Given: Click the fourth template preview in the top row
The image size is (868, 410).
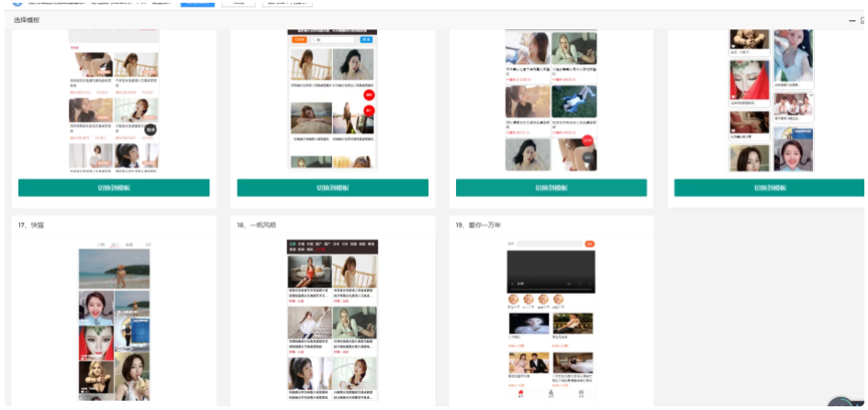Looking at the screenshot, I should click(771, 101).
